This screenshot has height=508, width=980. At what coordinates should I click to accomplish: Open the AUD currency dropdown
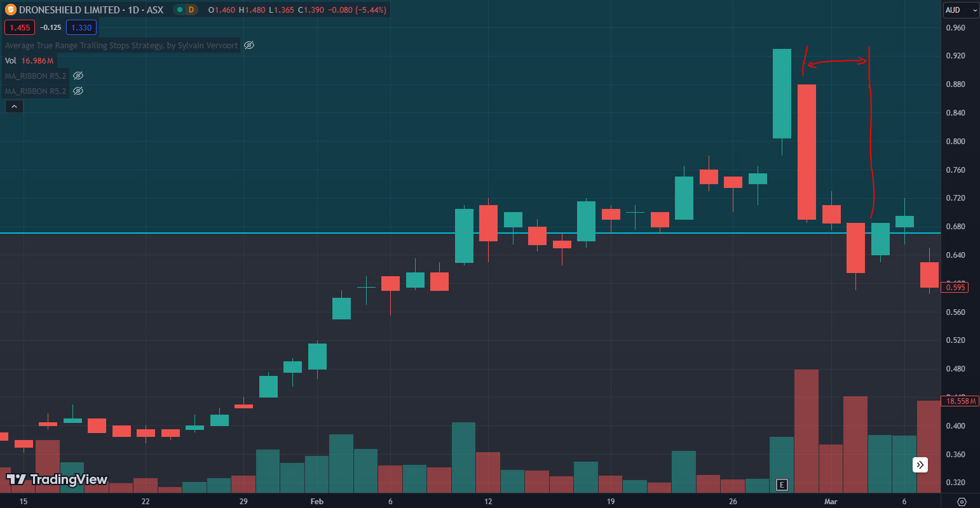pyautogui.click(x=960, y=10)
